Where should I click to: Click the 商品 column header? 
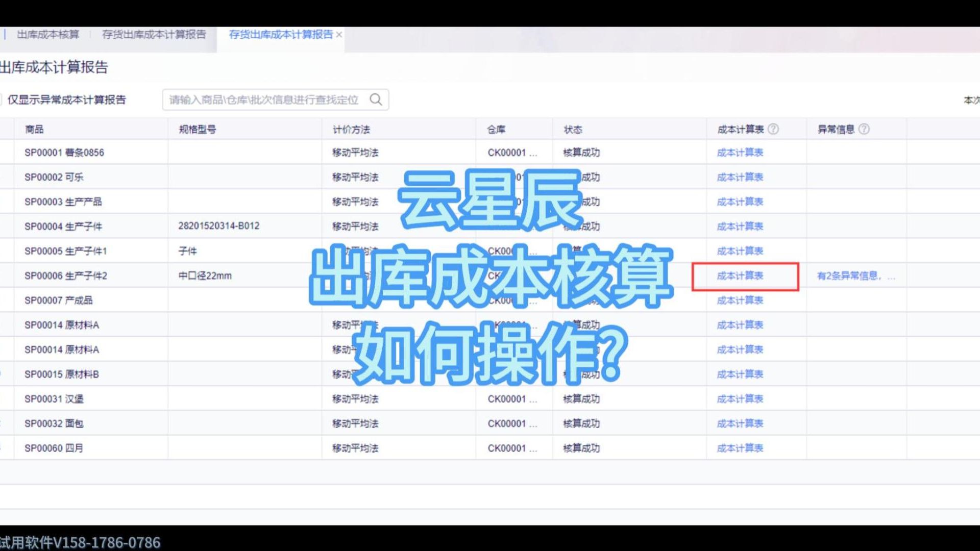coord(34,129)
